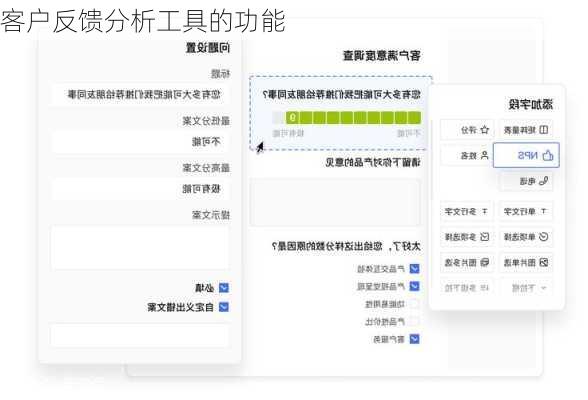
Task: Uncheck the 客户服务 option
Action: (x=414, y=339)
